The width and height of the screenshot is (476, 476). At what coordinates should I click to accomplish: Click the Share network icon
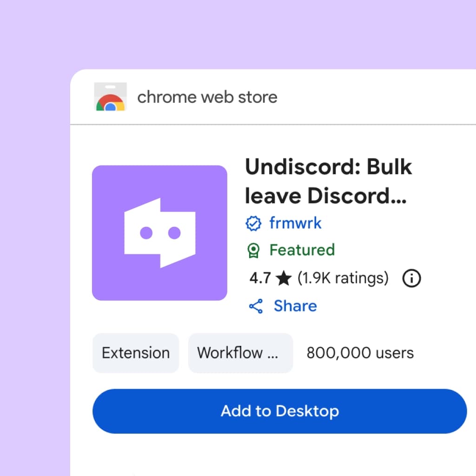(x=256, y=306)
